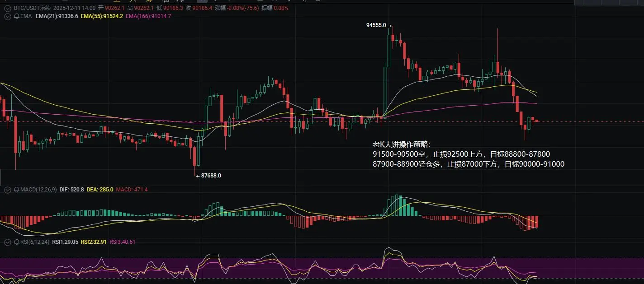Image resolution: width=644 pixels, height=284 pixels.
Task: Click the DEA:-285.0 value
Action: [100, 190]
